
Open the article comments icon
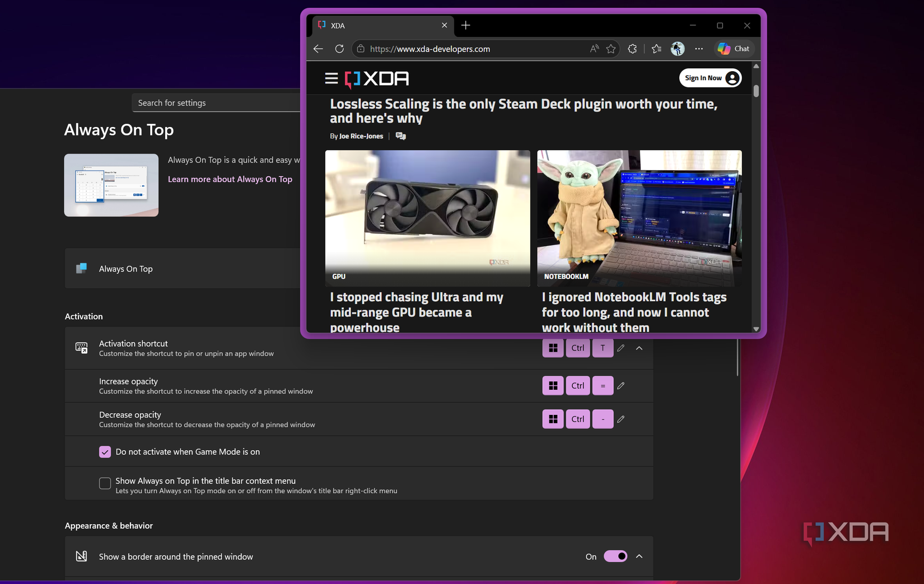[x=400, y=136]
